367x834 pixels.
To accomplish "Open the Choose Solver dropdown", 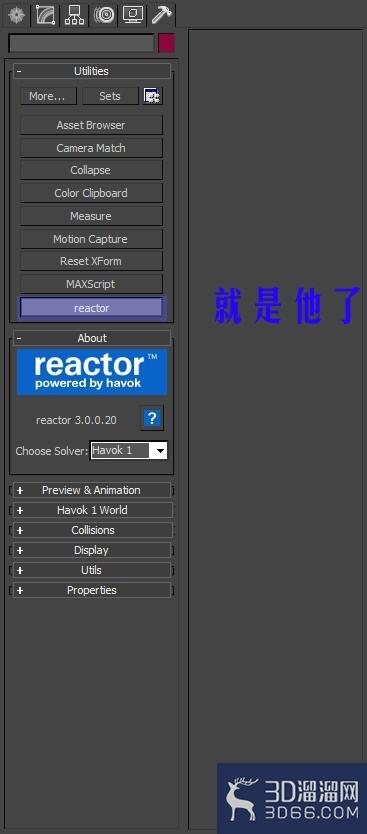I will coord(129,451).
